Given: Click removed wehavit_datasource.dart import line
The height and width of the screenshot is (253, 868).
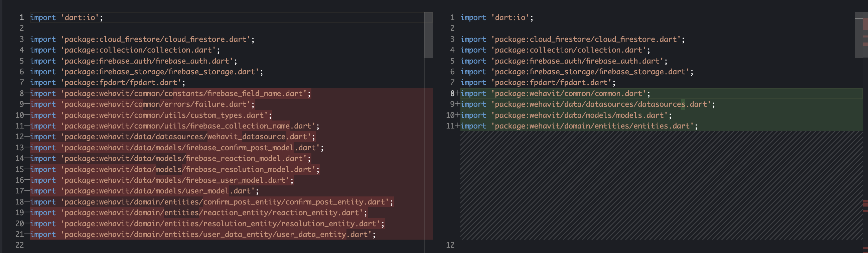Looking at the screenshot, I should (173, 137).
